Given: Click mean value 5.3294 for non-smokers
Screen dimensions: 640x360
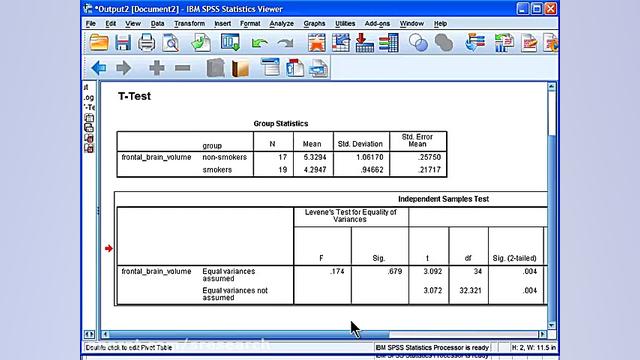Looking at the screenshot, I should 315,157.
